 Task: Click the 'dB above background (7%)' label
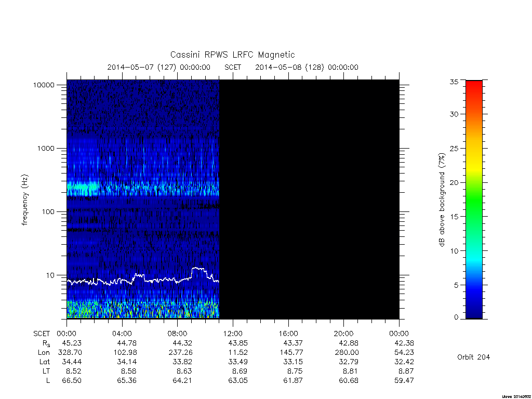tap(442, 200)
